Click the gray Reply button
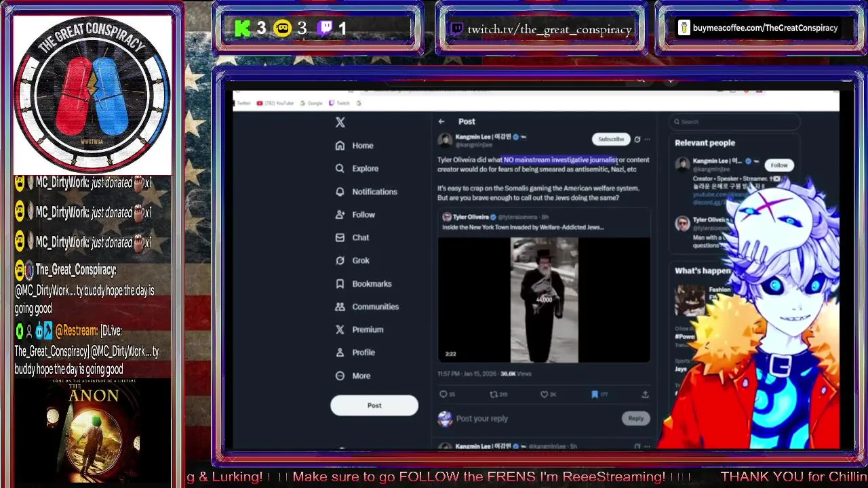Screen dimensions: 868x488 pyautogui.click(x=635, y=418)
